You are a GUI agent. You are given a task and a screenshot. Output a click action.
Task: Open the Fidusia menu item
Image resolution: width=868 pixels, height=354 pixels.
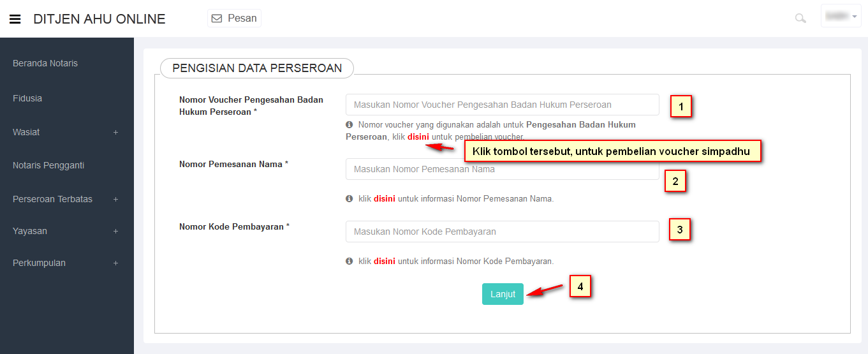[27, 98]
